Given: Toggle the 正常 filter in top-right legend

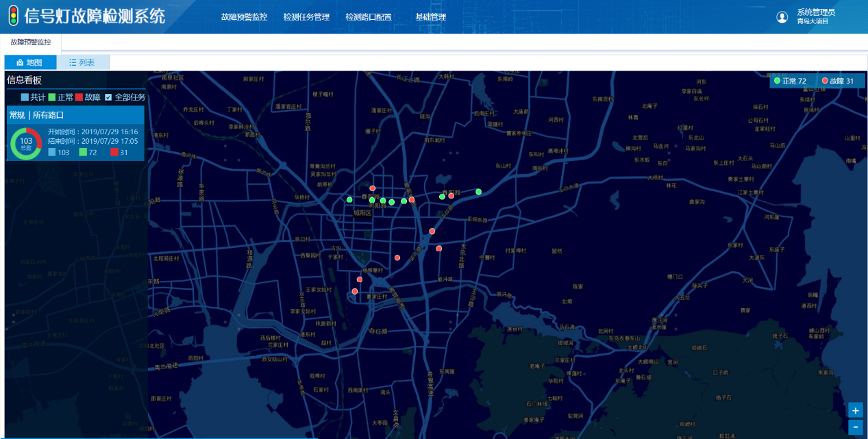Looking at the screenshot, I should pos(790,81).
